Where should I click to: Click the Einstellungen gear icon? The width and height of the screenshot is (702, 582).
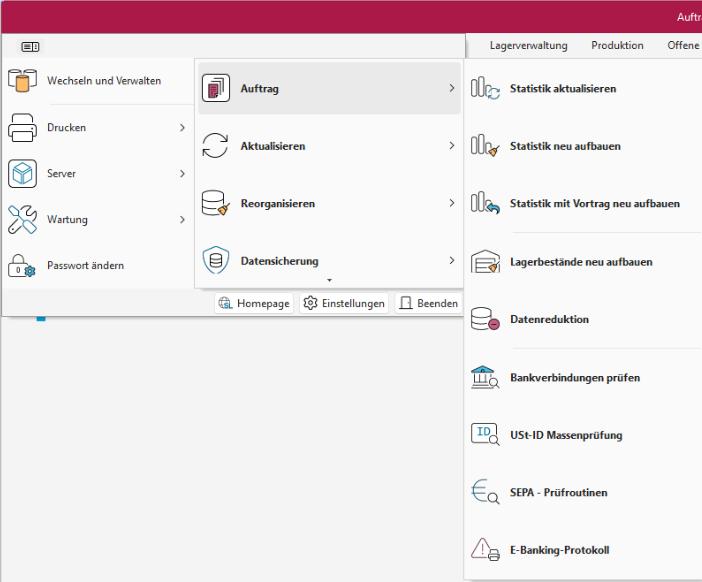[310, 303]
